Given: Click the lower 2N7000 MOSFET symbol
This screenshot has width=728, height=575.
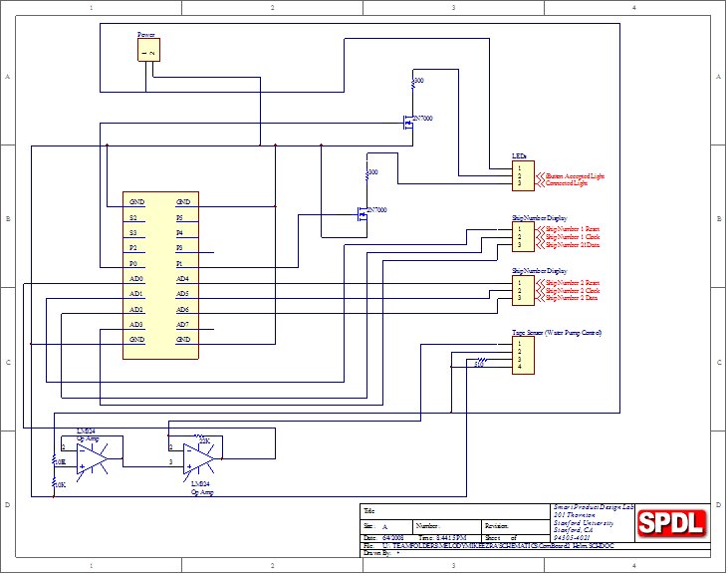Looking at the screenshot, I should coord(361,215).
